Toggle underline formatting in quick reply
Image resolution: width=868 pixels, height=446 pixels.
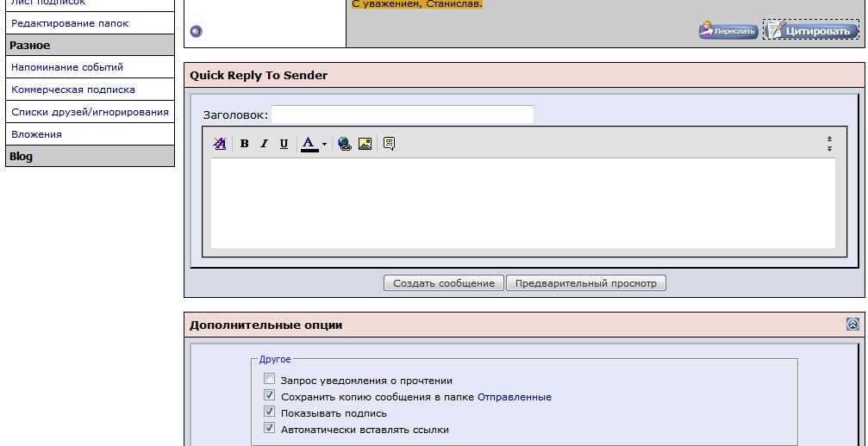[x=284, y=144]
